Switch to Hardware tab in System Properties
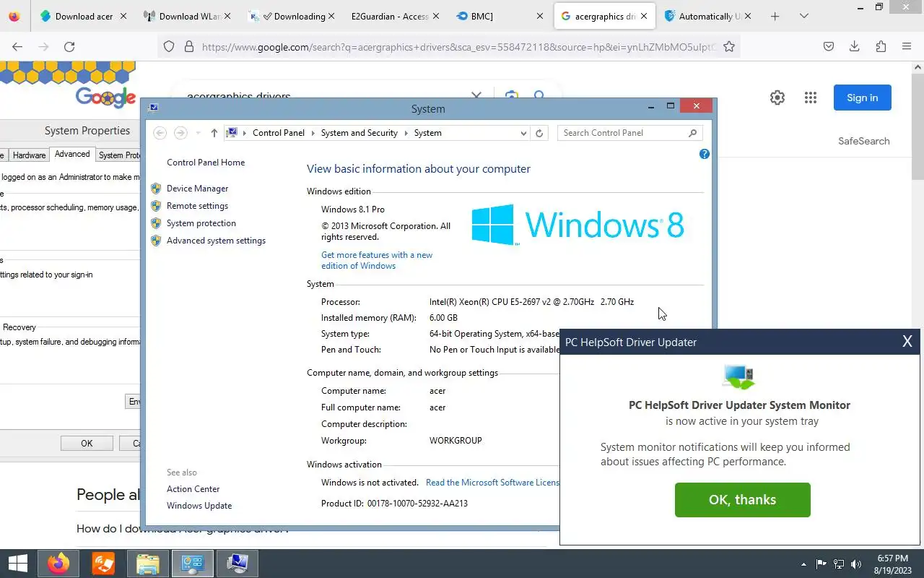Viewport: 924px width, 578px height. pos(30,155)
